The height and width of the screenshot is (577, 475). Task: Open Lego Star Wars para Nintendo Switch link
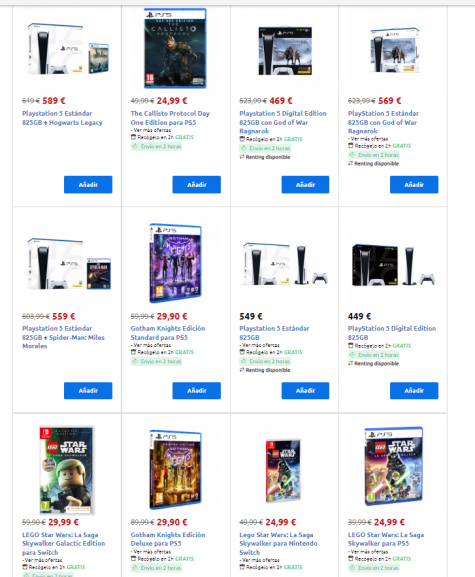(279, 544)
